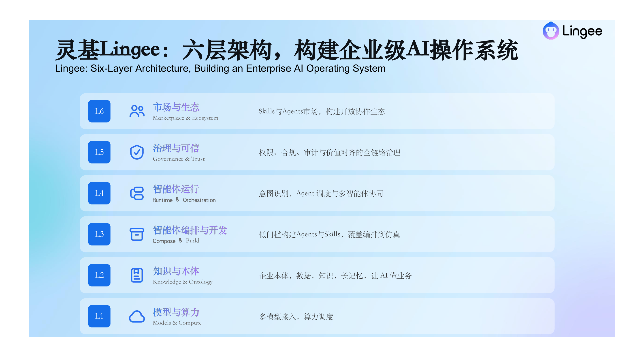Screen dimensions: 644x357
Task: Click the document Knowledge & Ontology icon
Action: tap(137, 275)
